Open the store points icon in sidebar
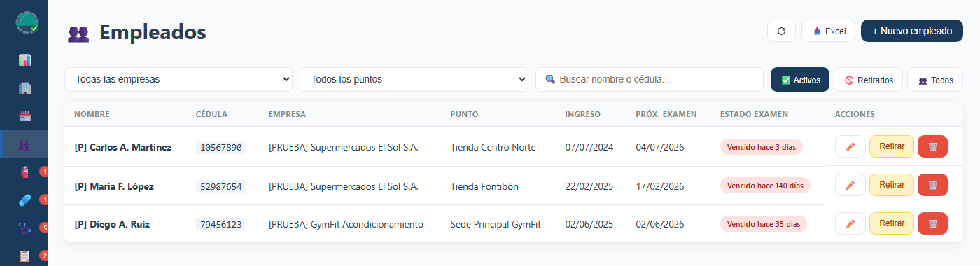This screenshot has width=980, height=266. pos(24,116)
